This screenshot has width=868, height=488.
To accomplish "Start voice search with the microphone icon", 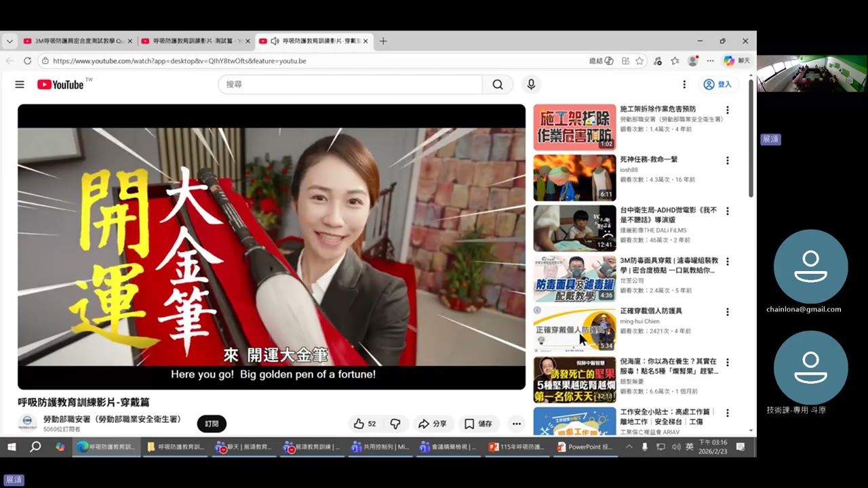I will pos(531,85).
